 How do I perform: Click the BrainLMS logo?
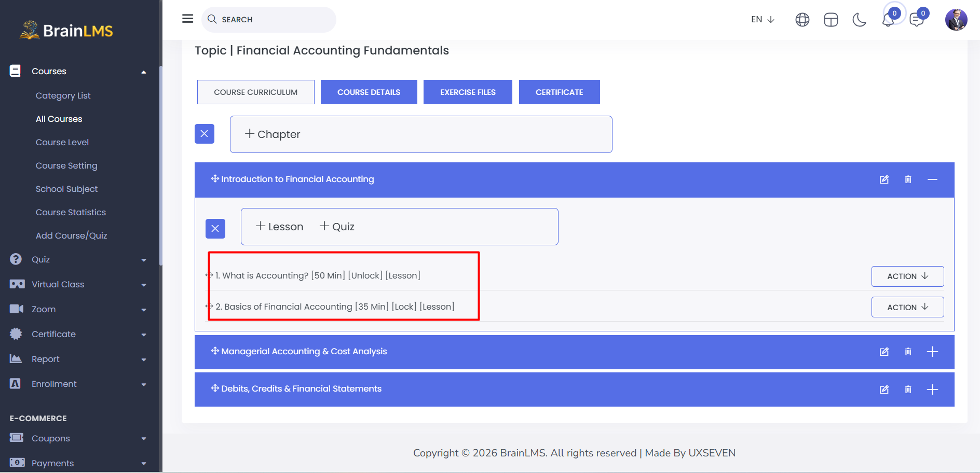pyautogui.click(x=66, y=31)
